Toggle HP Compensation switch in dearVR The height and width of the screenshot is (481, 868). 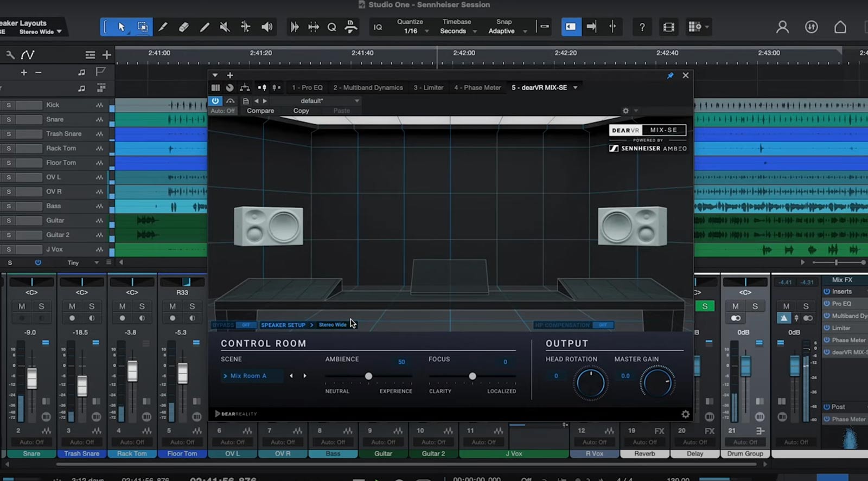(x=603, y=325)
